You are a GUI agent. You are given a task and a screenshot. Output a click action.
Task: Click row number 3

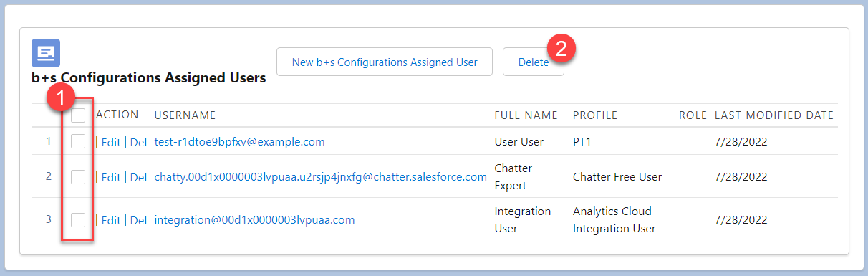point(49,219)
